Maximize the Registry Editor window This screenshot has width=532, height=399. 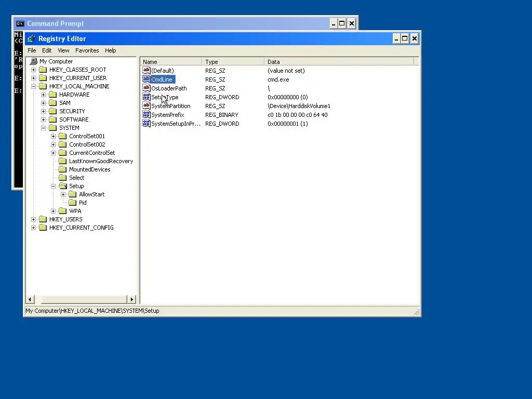coord(405,38)
